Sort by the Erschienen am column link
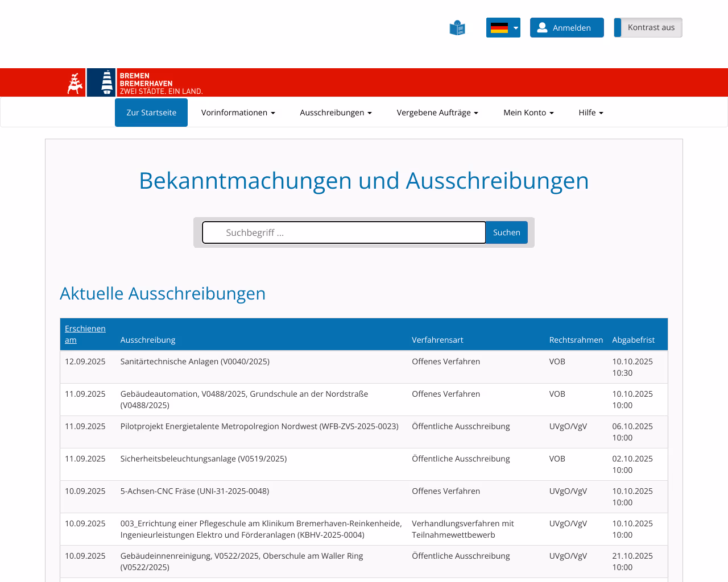Viewport: 728px width, 582px height. pyautogui.click(x=85, y=334)
